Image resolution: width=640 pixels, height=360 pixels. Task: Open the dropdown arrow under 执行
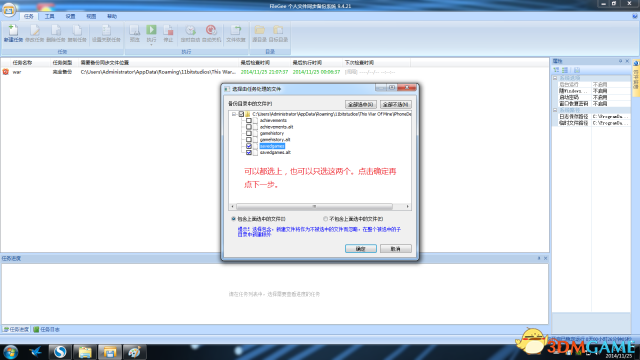tap(151, 44)
